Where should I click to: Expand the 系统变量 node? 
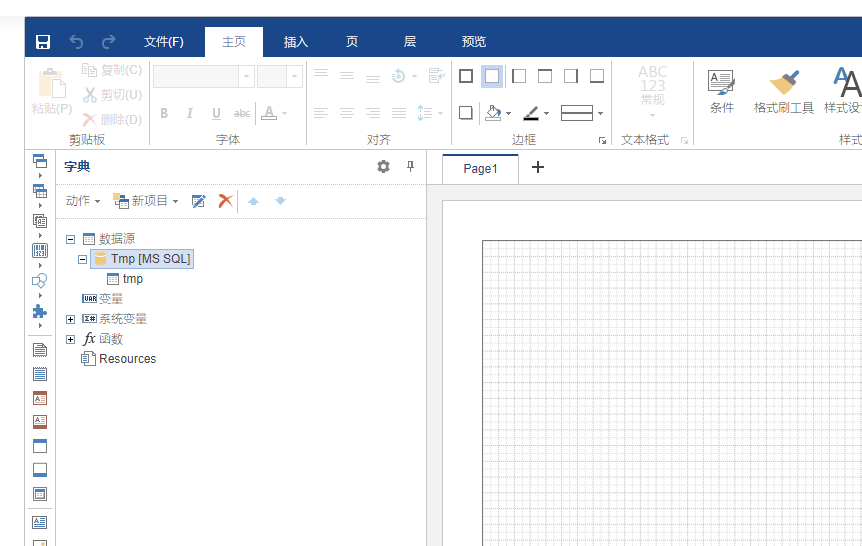pos(70,319)
